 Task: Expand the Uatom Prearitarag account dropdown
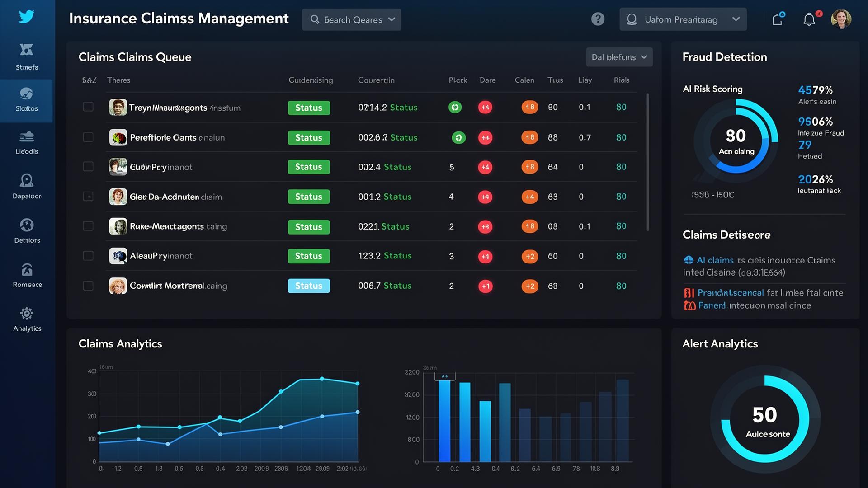click(x=683, y=19)
